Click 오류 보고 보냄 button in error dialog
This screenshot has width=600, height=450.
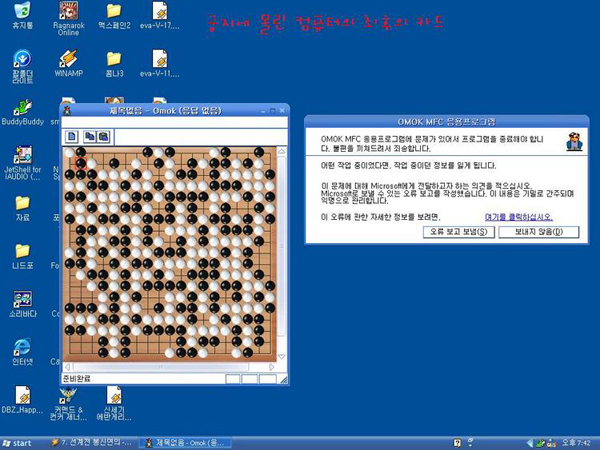(x=458, y=232)
